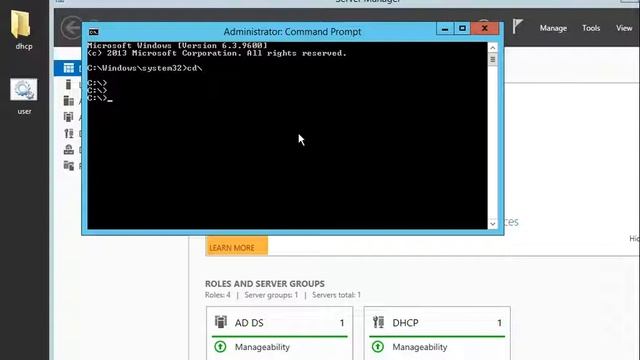
Task: Open Server Manager notifications flag
Action: point(517,27)
